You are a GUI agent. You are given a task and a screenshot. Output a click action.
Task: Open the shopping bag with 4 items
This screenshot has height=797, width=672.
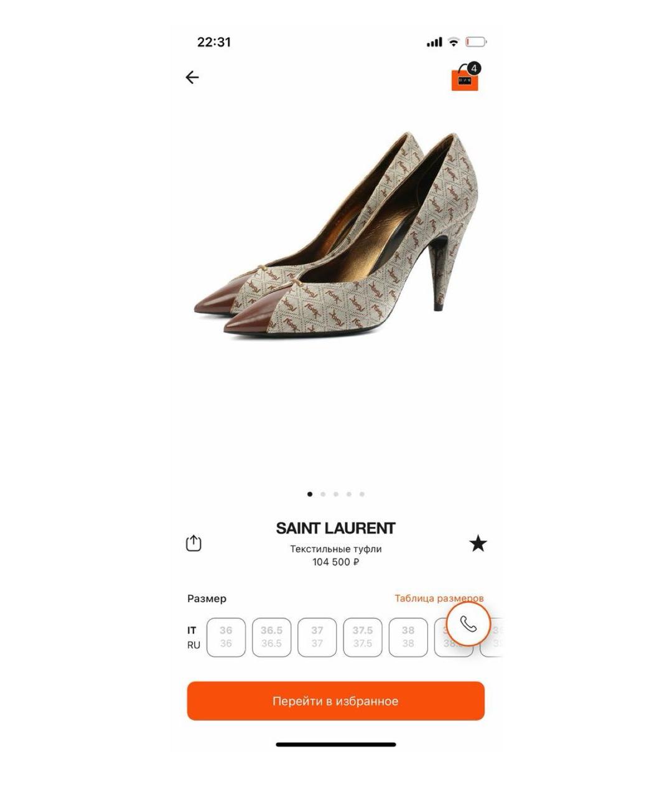click(x=466, y=77)
